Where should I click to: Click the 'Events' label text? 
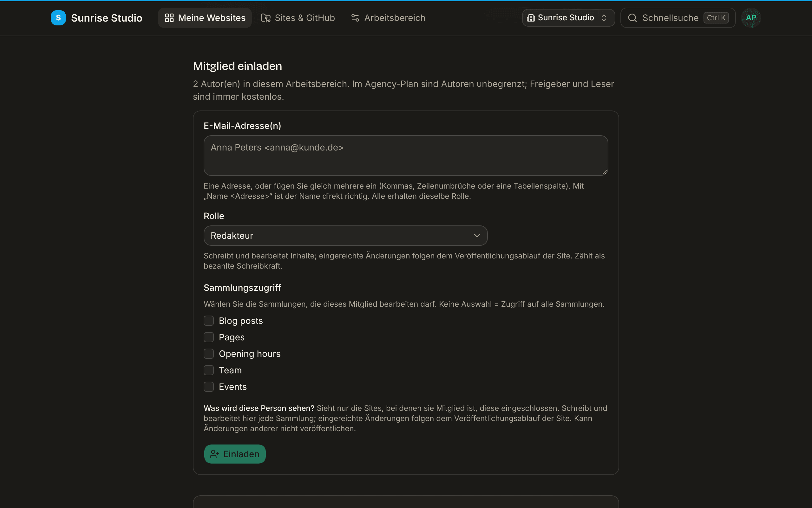[232, 387]
